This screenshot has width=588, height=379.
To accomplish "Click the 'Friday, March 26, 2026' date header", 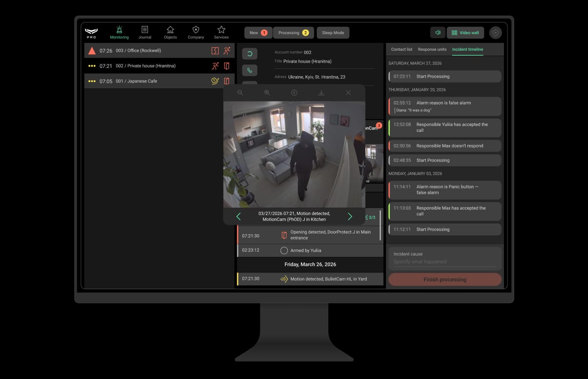I will [x=310, y=264].
